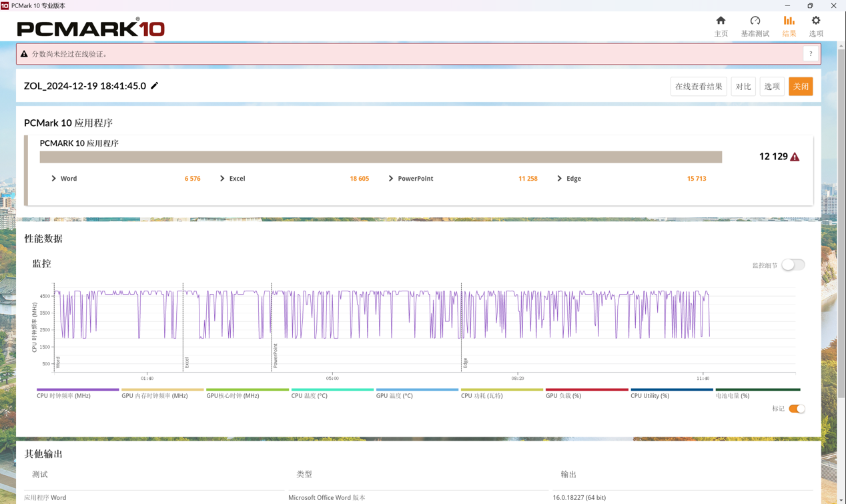Toggle the CPU 温度 legend series
This screenshot has height=504, width=846.
point(332,393)
